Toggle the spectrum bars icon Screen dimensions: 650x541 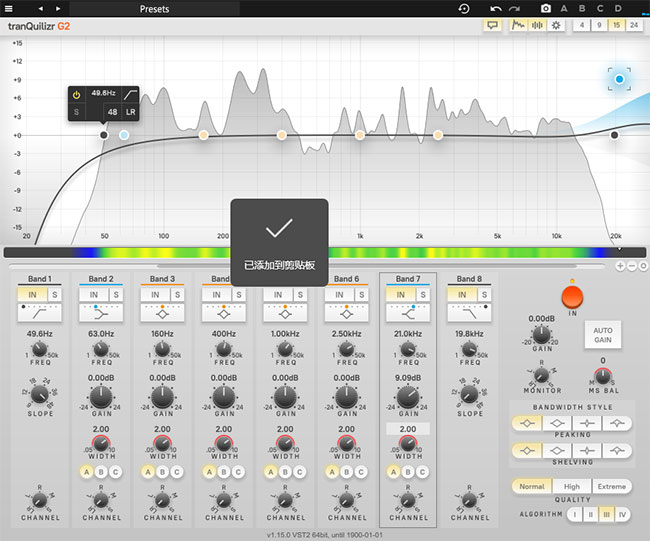coord(537,25)
